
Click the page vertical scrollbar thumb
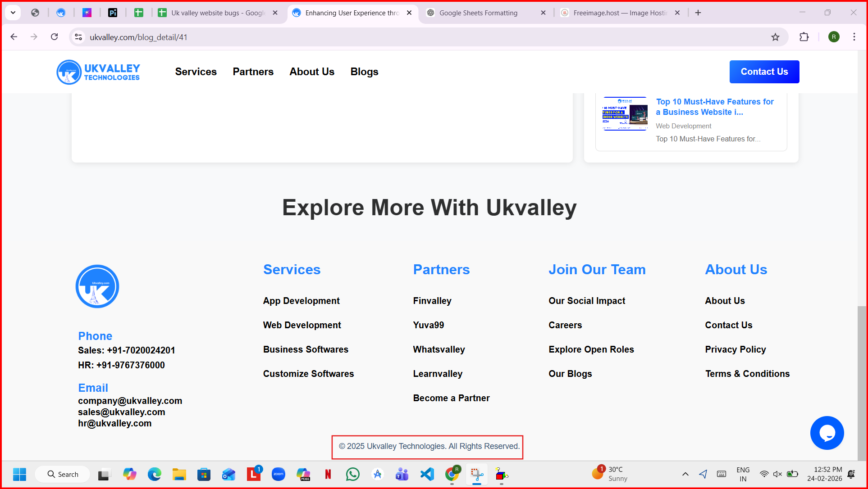pyautogui.click(x=861, y=383)
